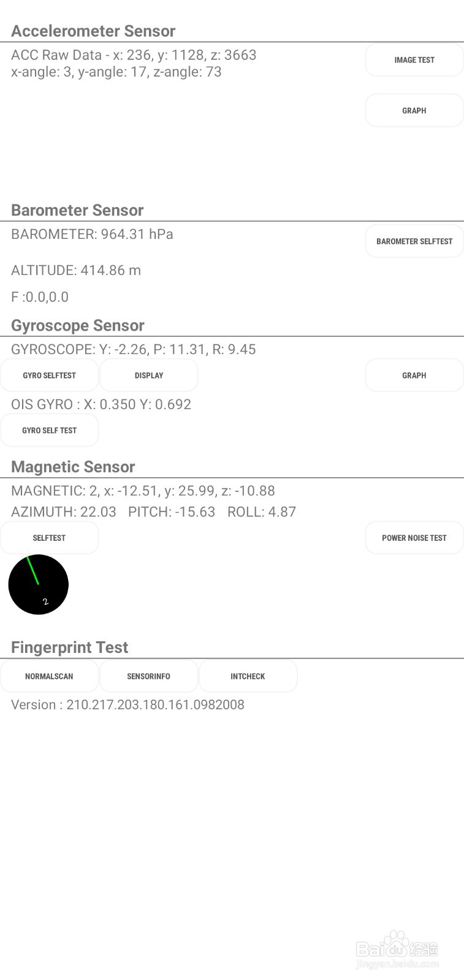Select the Magnetic Sensor section title

[x=73, y=467]
